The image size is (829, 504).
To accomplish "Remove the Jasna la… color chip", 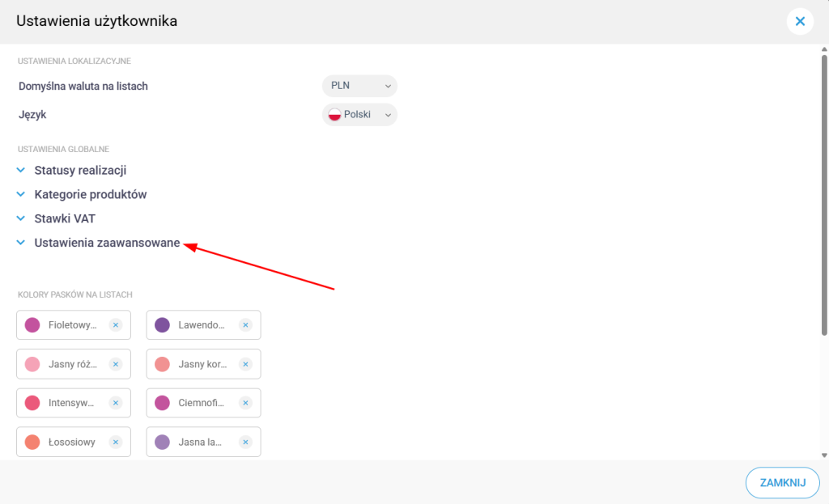I will (x=244, y=442).
